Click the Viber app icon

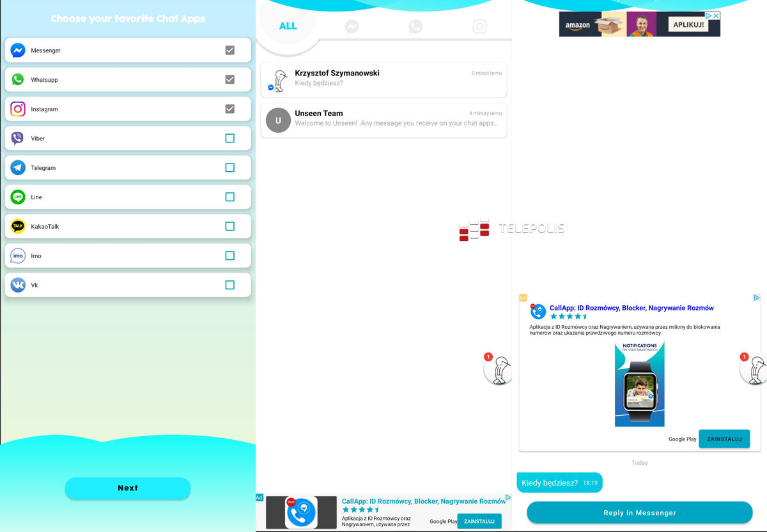click(x=18, y=139)
